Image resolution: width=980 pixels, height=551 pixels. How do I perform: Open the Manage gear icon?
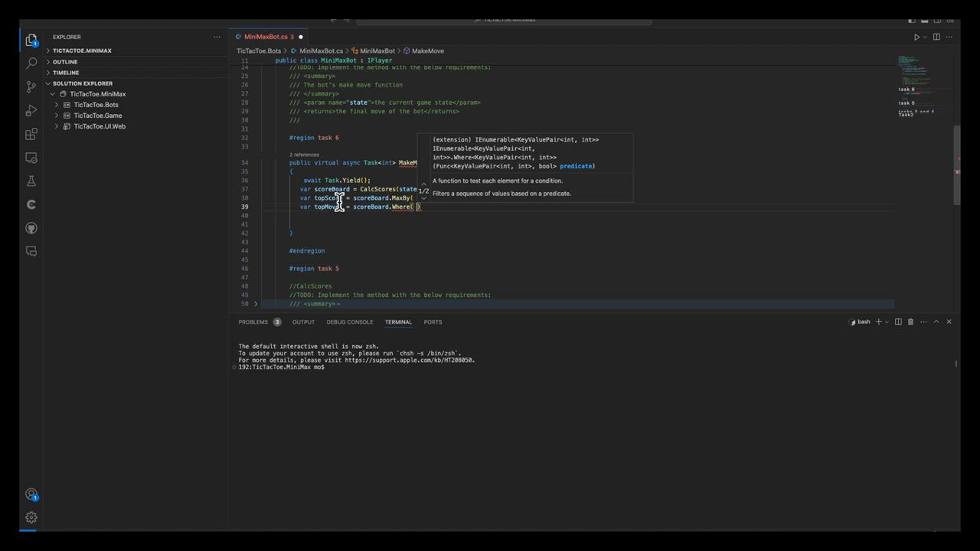(x=31, y=518)
